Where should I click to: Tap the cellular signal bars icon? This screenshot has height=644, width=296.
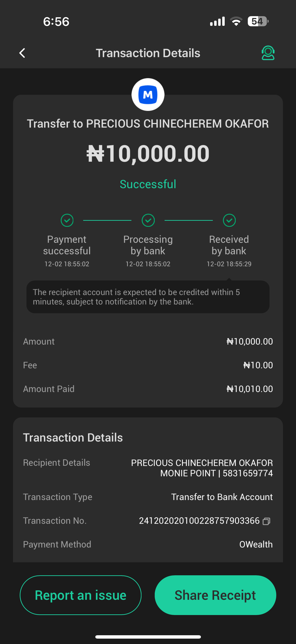(217, 21)
